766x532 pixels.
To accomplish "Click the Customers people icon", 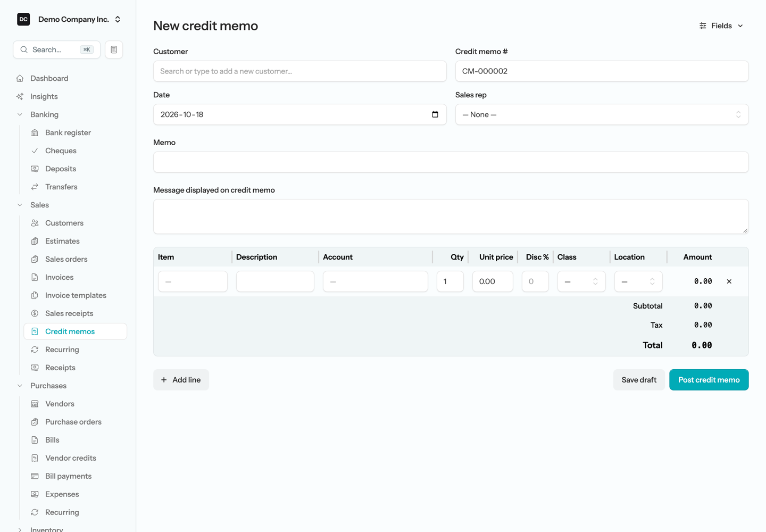I will point(35,223).
